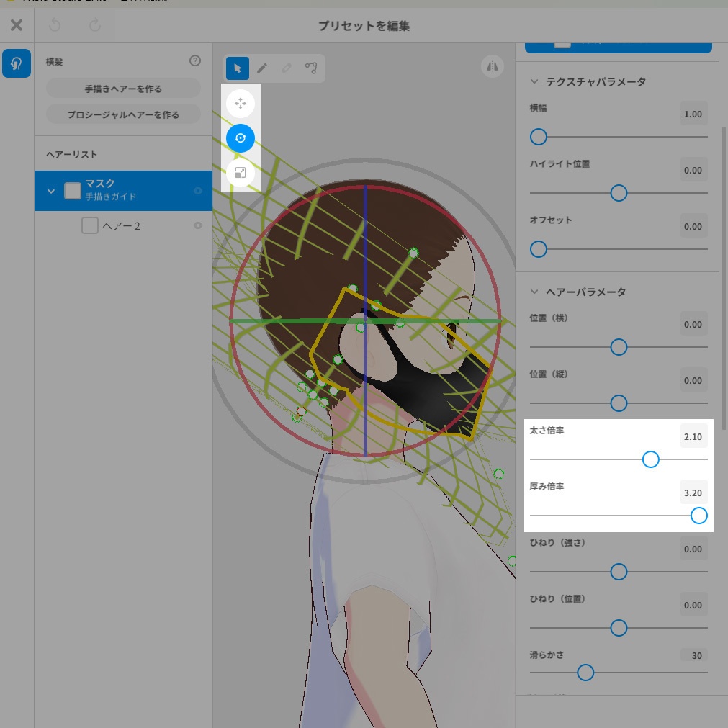Image resolution: width=728 pixels, height=728 pixels.
Task: Click the 手描きヘアーを作る button
Action: point(122,87)
